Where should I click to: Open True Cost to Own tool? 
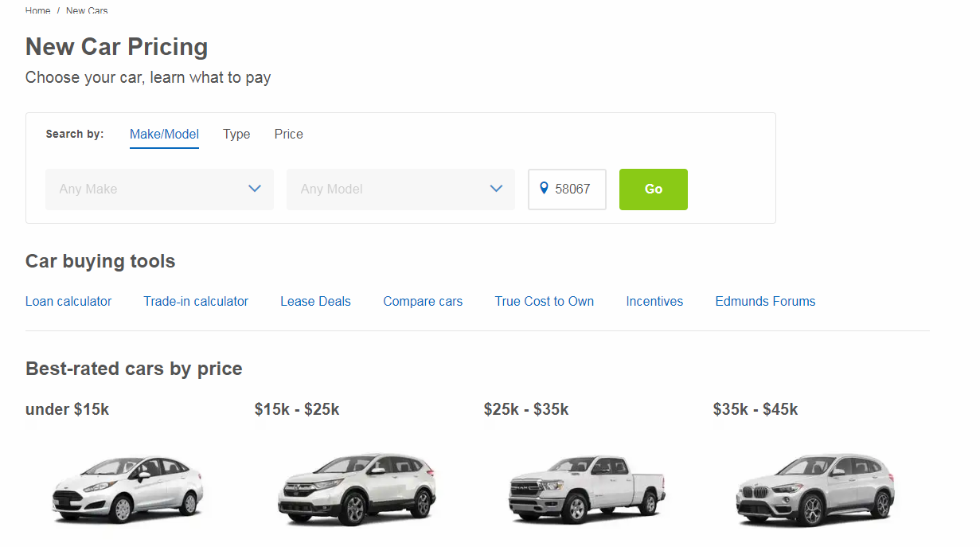(544, 302)
